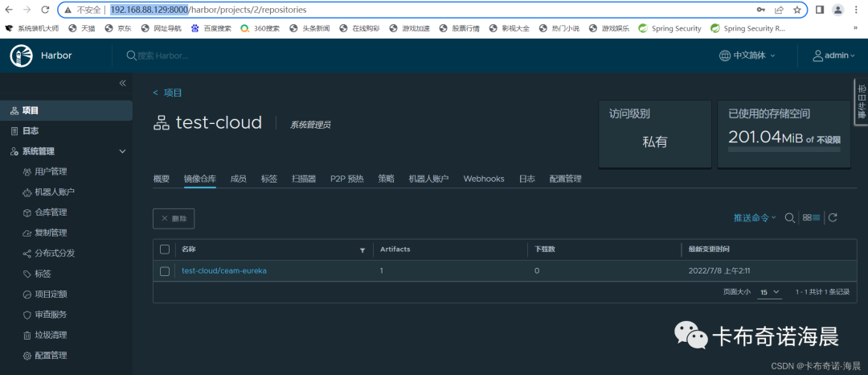This screenshot has height=375, width=868.
Task: Show more bookmarks overflow chevron
Action: pos(856,27)
